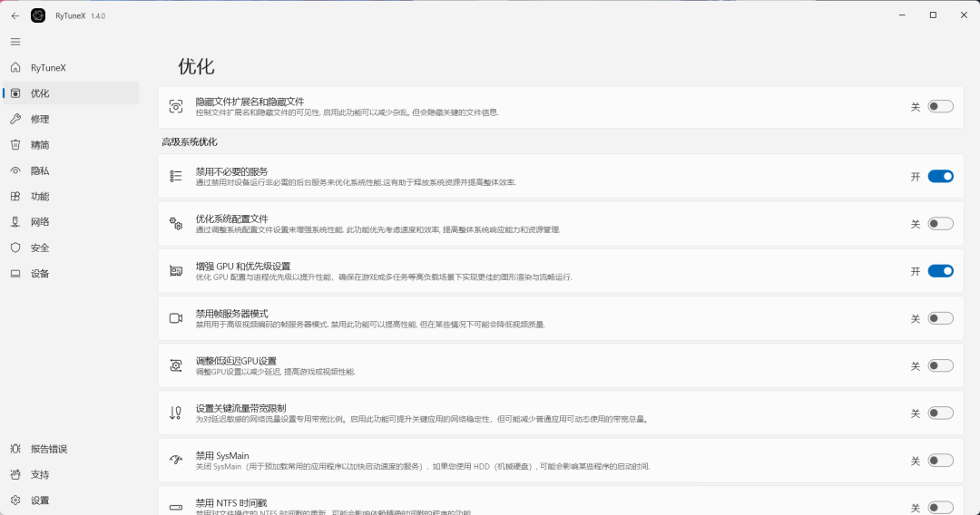This screenshot has width=980, height=515.
Task: Enable 禁用 SysMain switch
Action: [x=940, y=461]
